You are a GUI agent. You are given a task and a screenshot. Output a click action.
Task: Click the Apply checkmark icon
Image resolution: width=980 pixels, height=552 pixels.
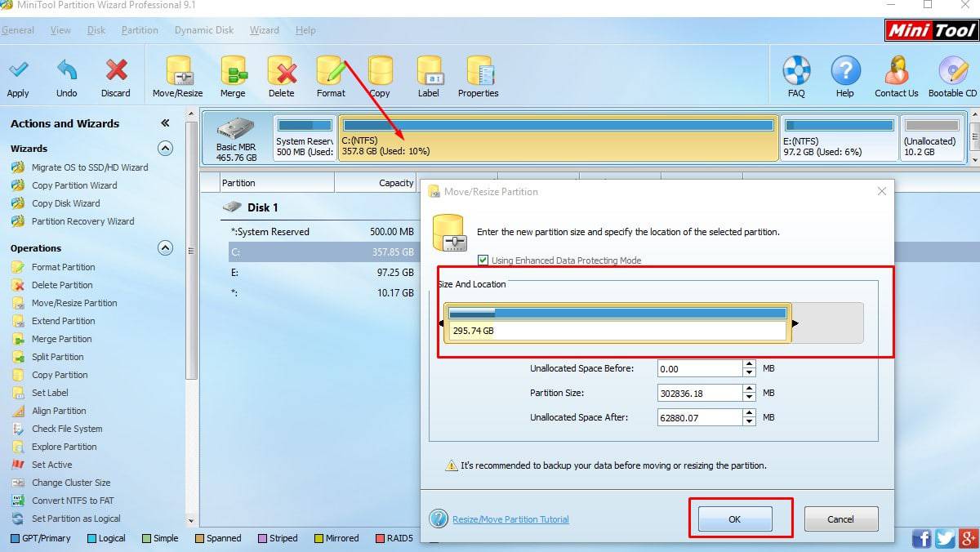(18, 71)
